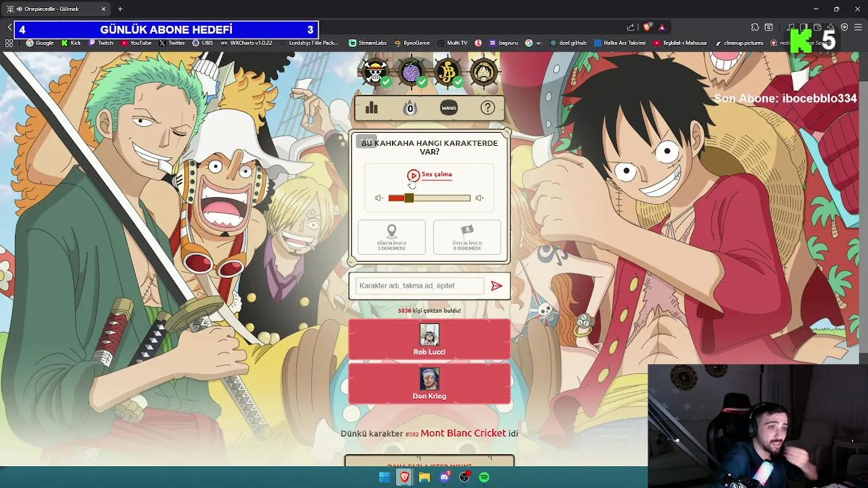The width and height of the screenshot is (868, 488).
Task: Open the apps grid icon in bookmarks bar
Action: [9, 43]
